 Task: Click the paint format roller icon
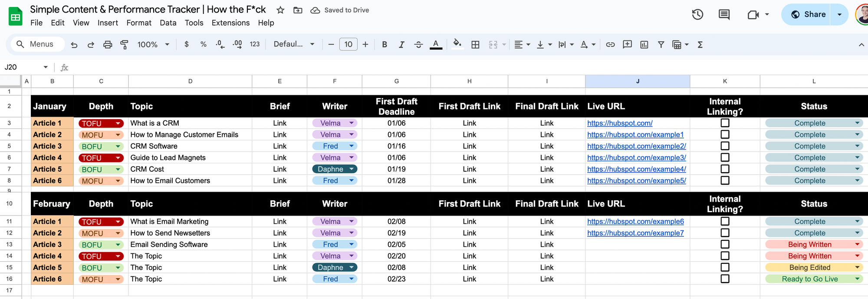click(124, 44)
